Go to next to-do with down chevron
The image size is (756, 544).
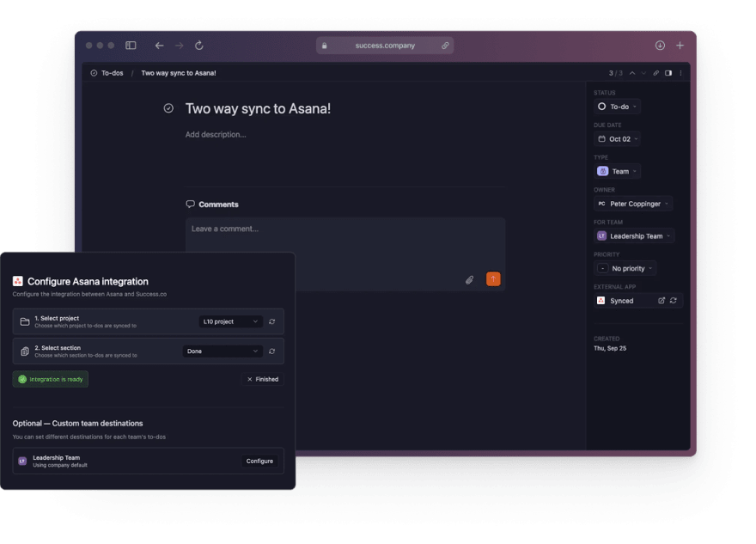coord(643,73)
